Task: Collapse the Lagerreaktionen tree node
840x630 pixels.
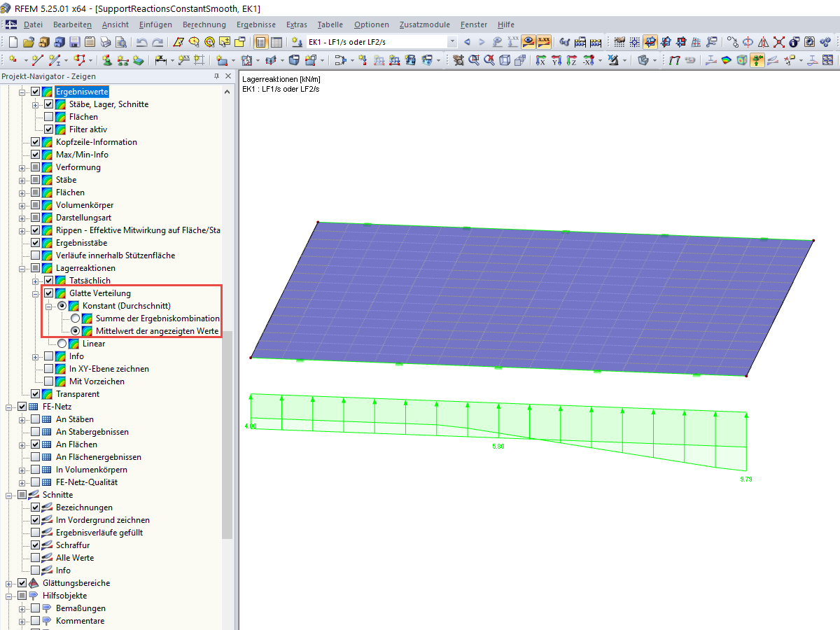Action: coord(22,268)
